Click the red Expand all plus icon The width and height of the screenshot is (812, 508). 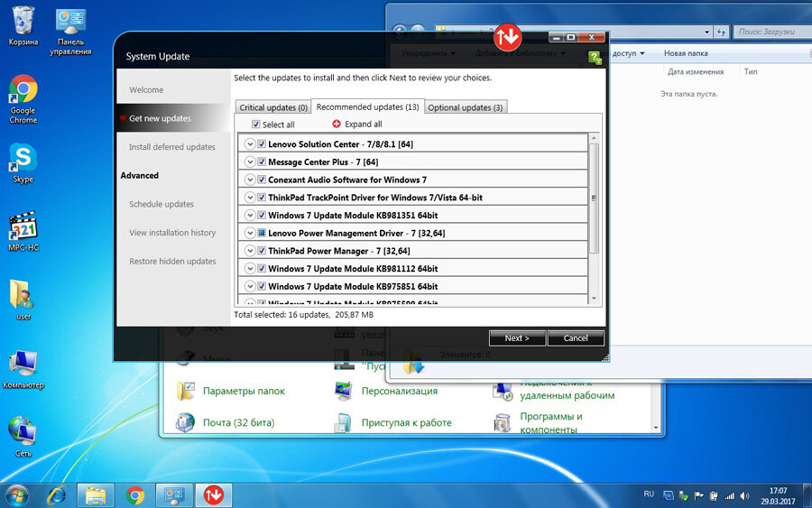click(337, 124)
